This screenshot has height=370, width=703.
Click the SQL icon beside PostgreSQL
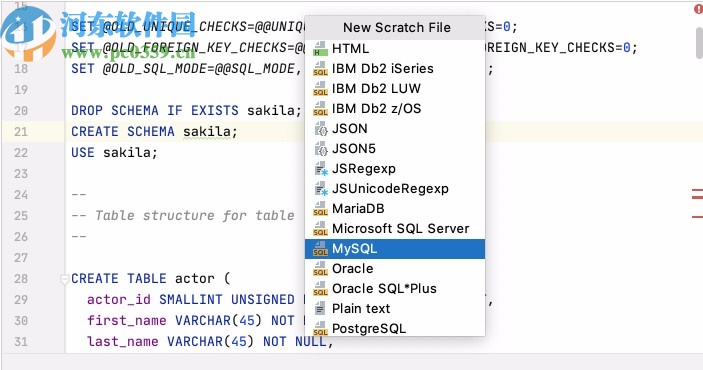click(320, 329)
